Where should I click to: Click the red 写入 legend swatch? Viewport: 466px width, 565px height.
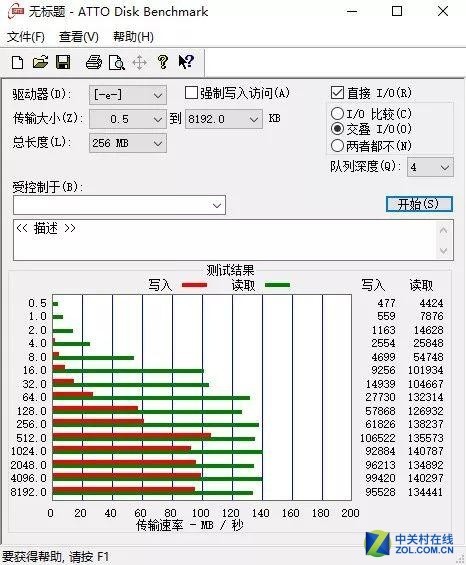[195, 285]
